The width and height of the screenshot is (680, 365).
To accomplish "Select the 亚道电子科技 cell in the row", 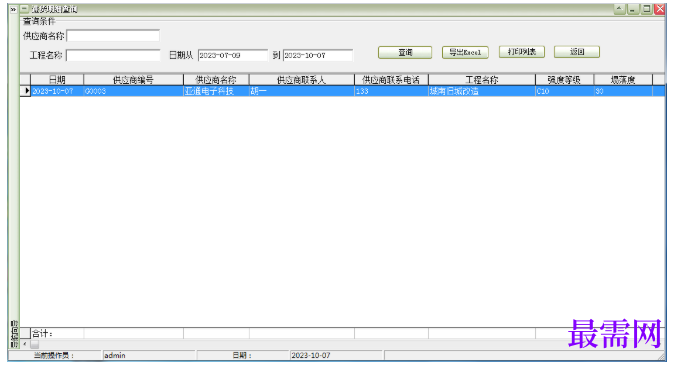I will click(216, 91).
